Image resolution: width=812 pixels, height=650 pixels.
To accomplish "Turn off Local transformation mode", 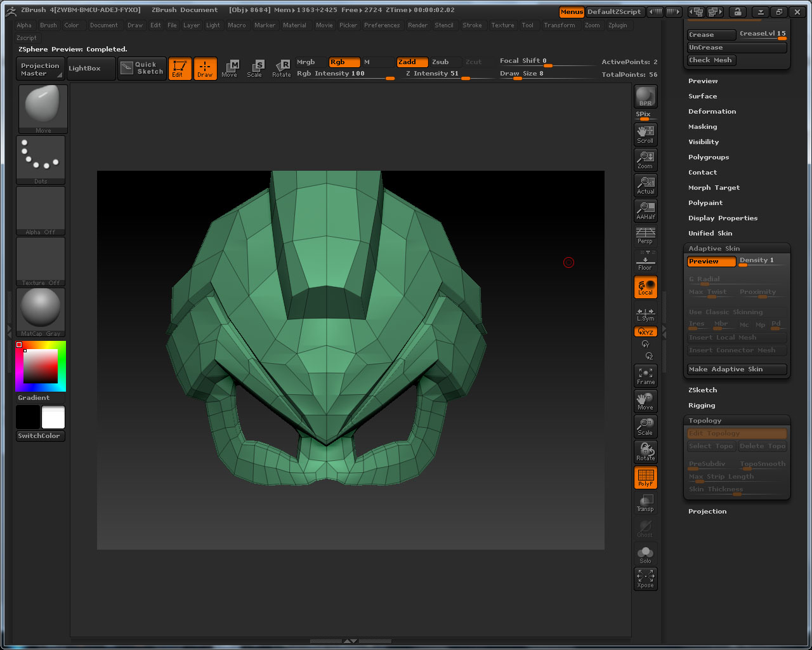I will click(x=645, y=287).
